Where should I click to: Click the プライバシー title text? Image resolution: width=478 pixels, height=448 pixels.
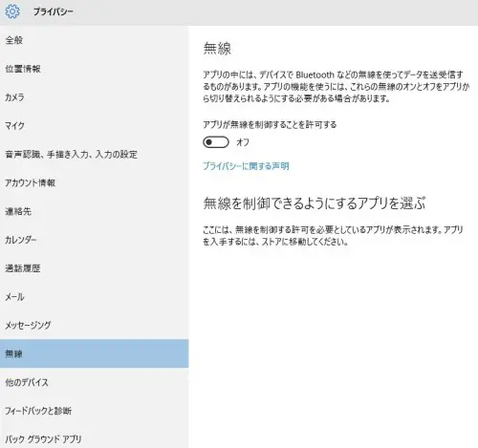click(54, 11)
